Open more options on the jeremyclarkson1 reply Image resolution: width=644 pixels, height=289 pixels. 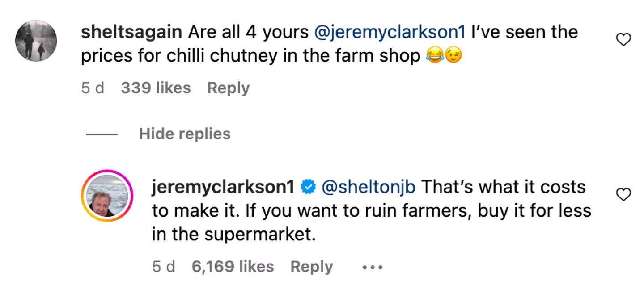(x=372, y=268)
